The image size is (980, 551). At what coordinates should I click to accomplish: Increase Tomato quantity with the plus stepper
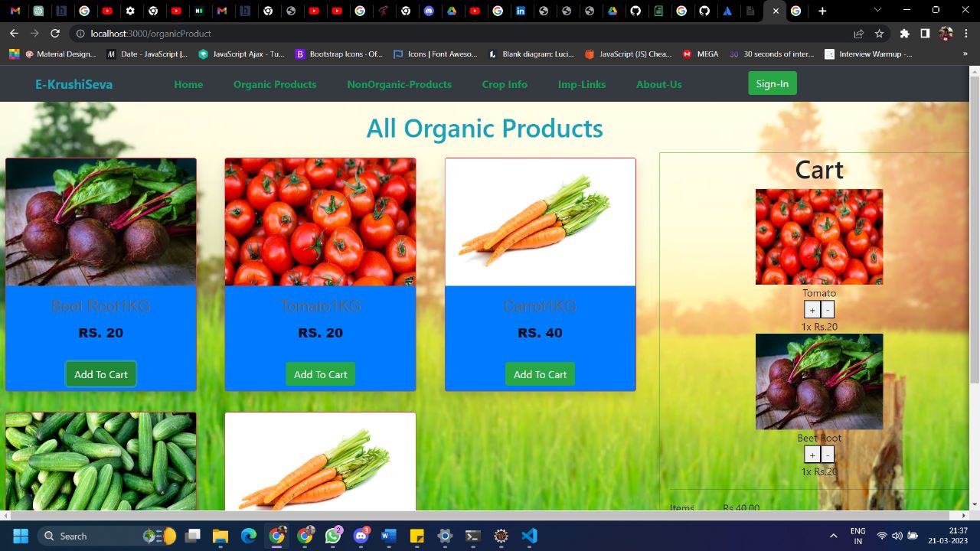coord(812,309)
